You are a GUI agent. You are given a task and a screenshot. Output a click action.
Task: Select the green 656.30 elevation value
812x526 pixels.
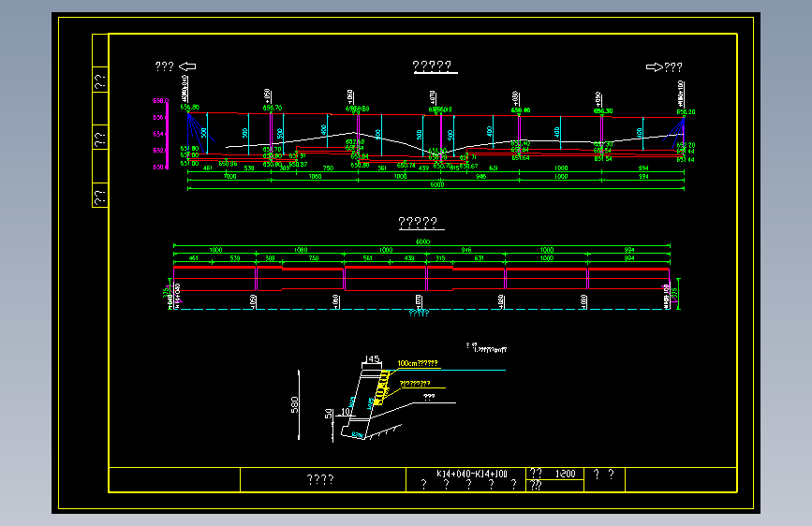pos(603,110)
